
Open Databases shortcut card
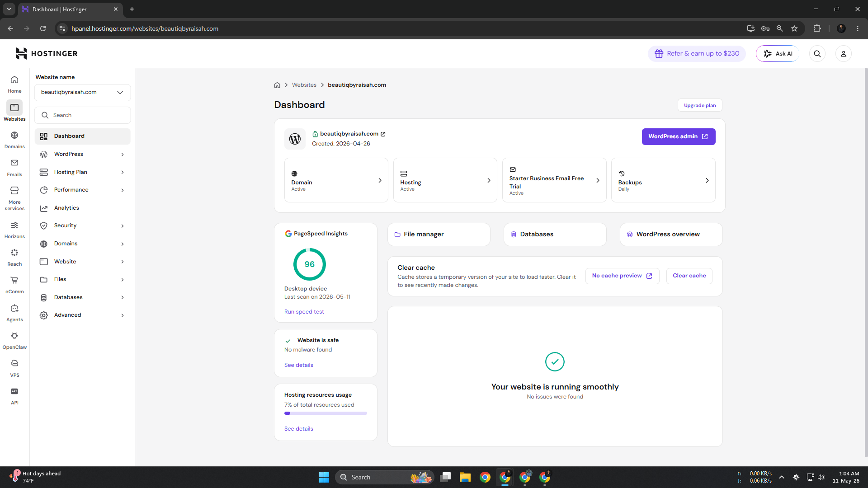555,235
